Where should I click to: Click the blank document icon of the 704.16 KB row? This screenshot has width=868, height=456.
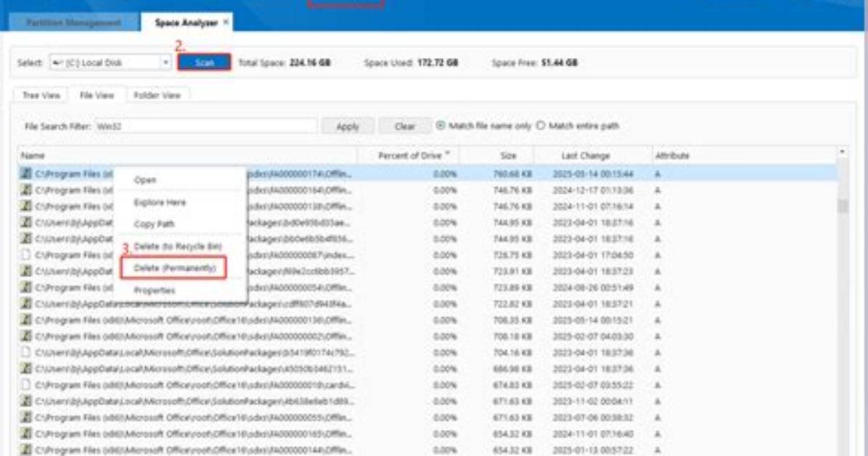point(26,352)
